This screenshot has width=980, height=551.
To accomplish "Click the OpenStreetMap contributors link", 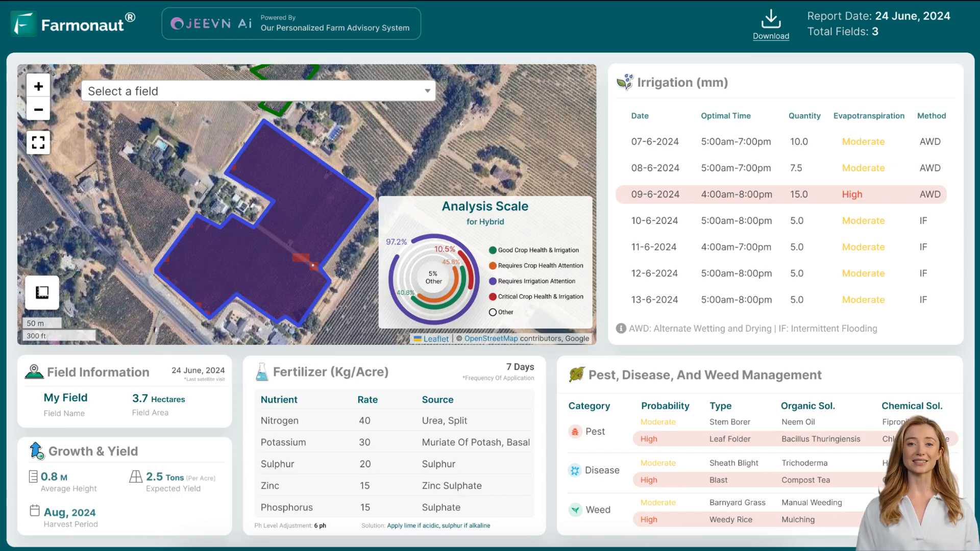I will [493, 338].
